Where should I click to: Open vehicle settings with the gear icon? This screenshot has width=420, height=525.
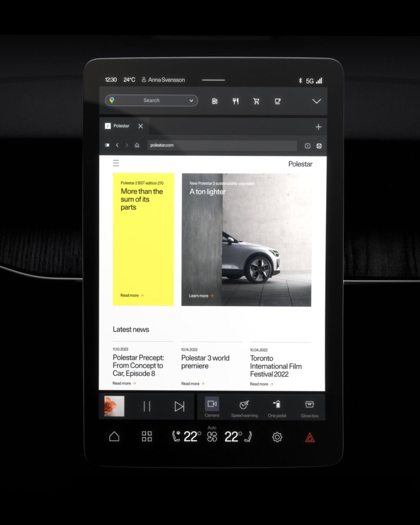coord(277,437)
